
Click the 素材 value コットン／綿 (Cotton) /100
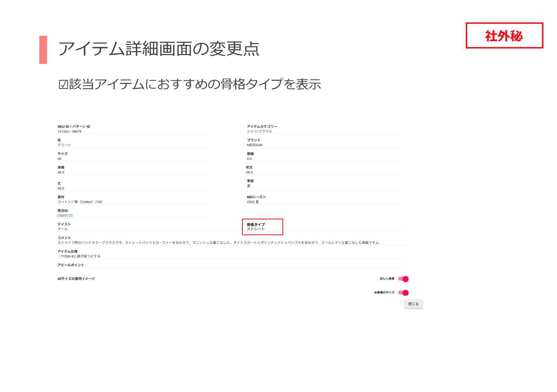pos(80,202)
